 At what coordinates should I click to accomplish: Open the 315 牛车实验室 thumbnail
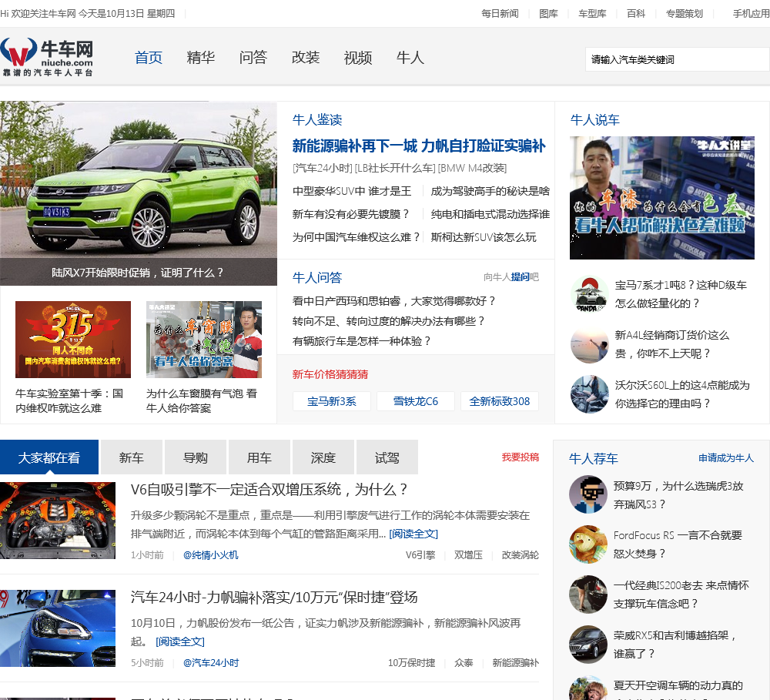pyautogui.click(x=73, y=340)
